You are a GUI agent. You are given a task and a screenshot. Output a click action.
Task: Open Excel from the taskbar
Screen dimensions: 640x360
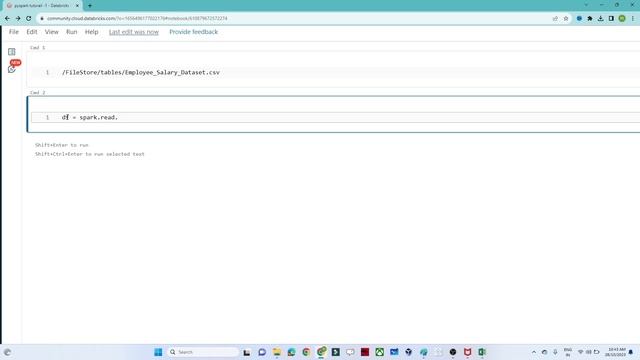pyautogui.click(x=482, y=352)
